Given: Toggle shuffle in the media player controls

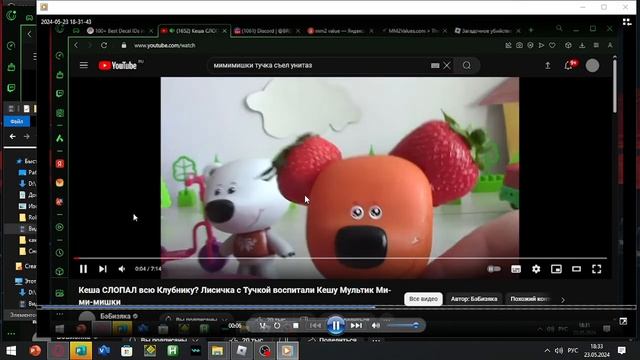Looking at the screenshot, I should pyautogui.click(x=262, y=325).
